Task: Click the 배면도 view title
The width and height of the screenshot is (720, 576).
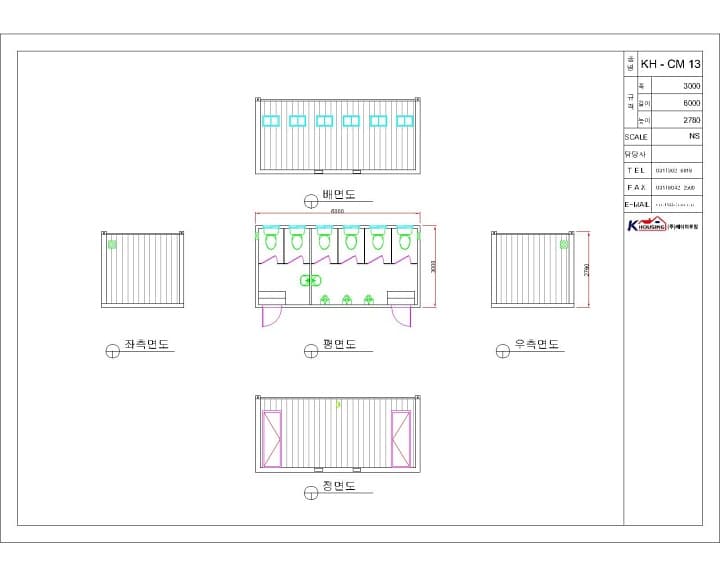Action: pos(339,194)
